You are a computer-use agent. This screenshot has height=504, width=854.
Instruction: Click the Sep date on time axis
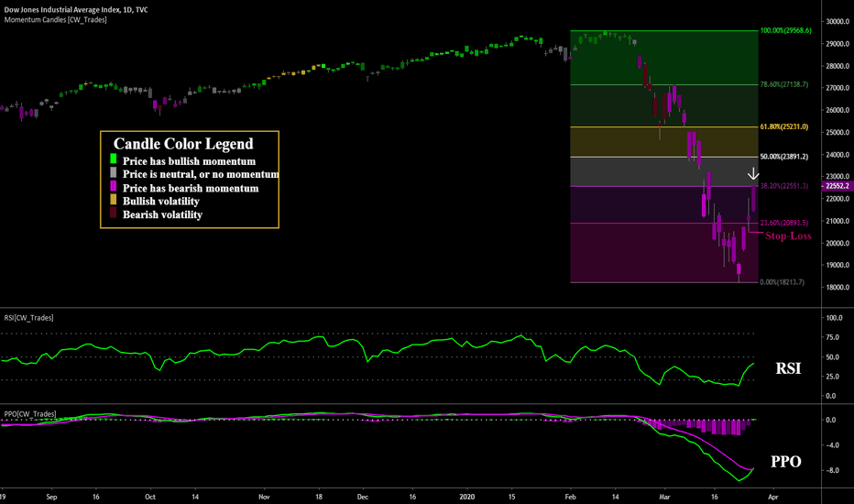(x=51, y=497)
